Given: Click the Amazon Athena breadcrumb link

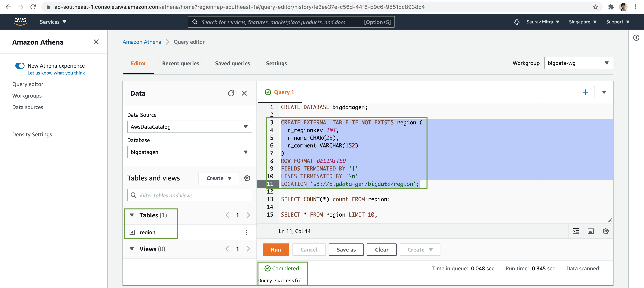Looking at the screenshot, I should [x=142, y=42].
